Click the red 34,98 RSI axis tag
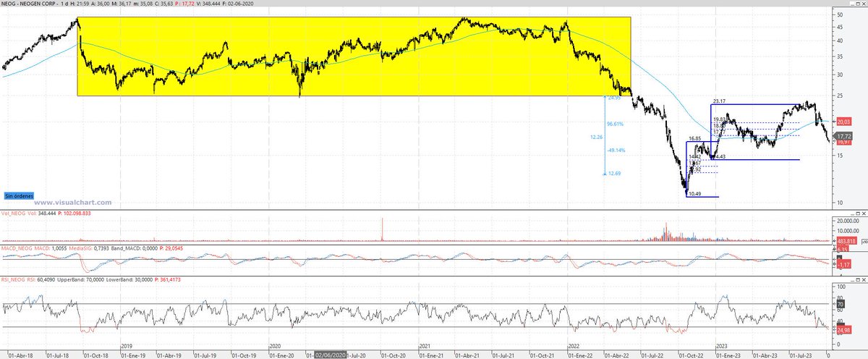Screen dimensions: 868x359 [x=844, y=329]
